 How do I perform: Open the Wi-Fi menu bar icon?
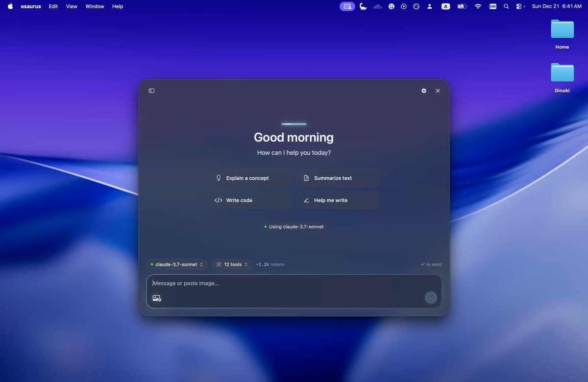click(x=478, y=6)
